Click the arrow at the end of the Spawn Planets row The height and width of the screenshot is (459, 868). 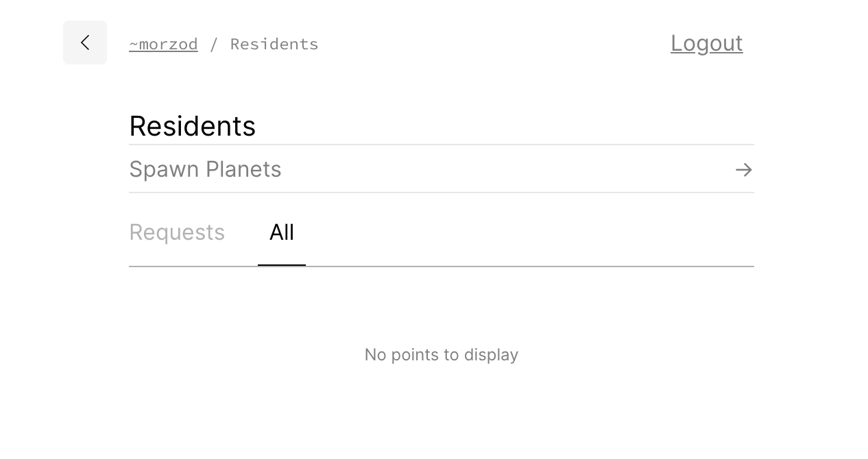(x=744, y=169)
